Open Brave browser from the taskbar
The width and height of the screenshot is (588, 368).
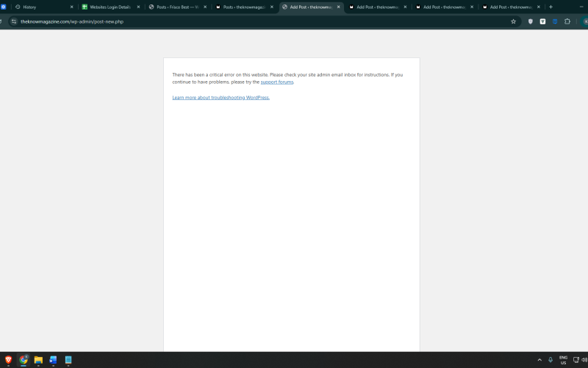point(9,360)
